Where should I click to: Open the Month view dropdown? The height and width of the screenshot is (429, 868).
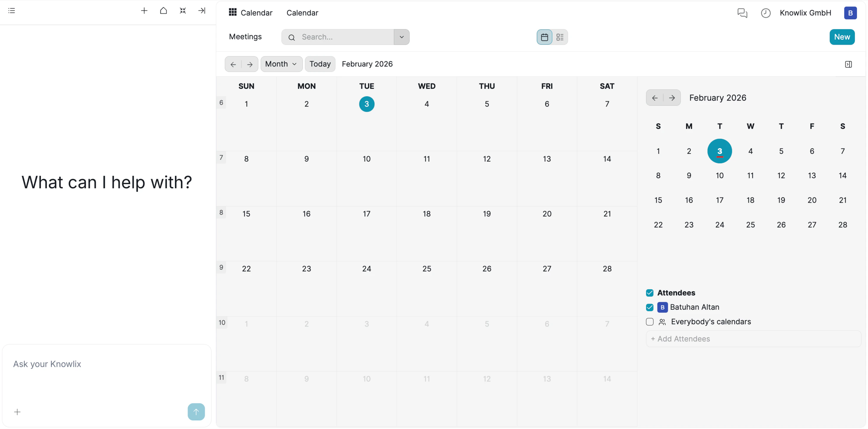[x=281, y=64]
